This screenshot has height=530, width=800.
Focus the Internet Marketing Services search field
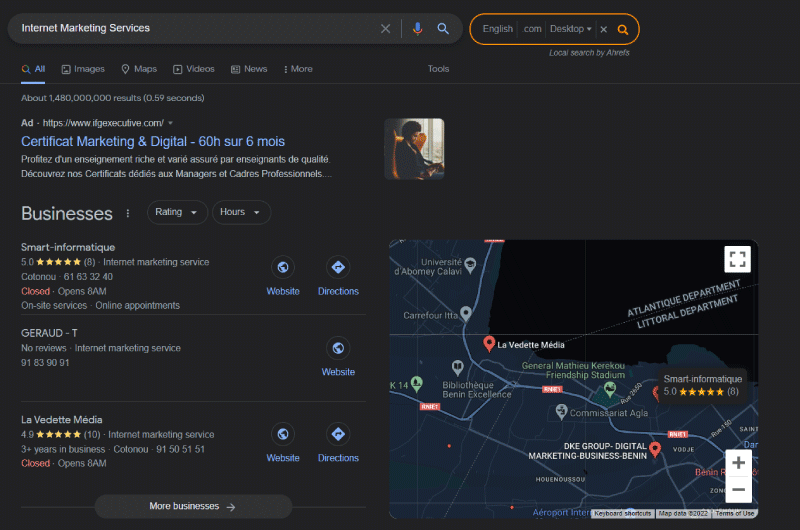click(x=196, y=28)
